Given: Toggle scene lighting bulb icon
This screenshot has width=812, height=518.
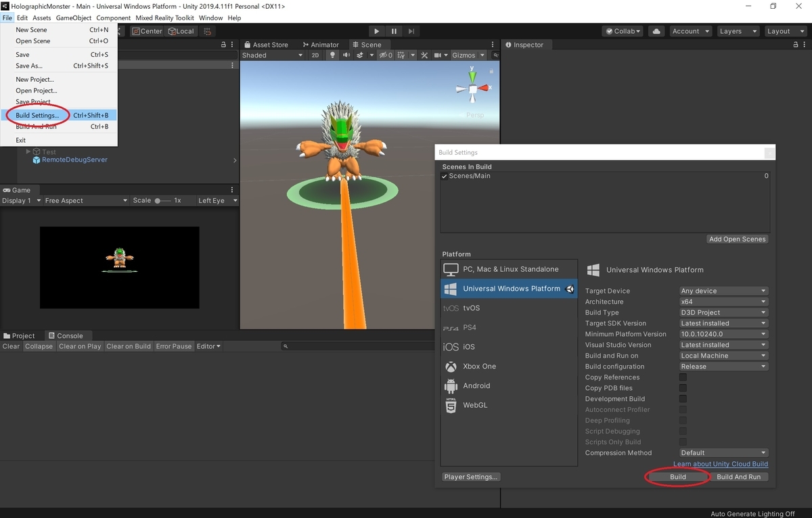Looking at the screenshot, I should 332,55.
